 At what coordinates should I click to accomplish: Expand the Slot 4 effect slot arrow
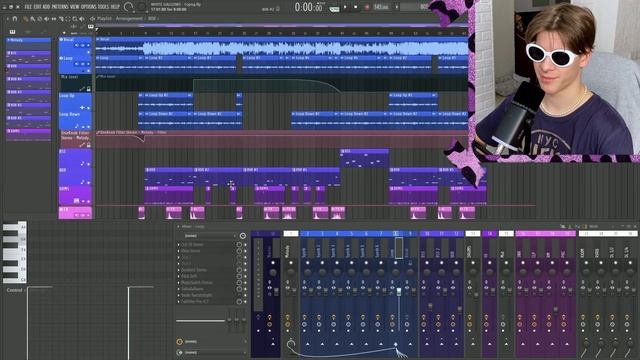coord(178,263)
